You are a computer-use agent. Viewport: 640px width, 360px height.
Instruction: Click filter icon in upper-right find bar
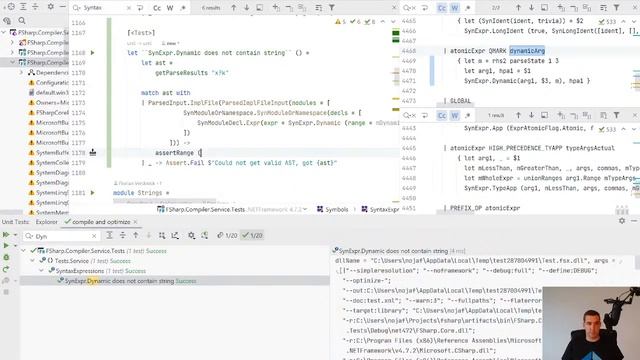[x=616, y=7]
